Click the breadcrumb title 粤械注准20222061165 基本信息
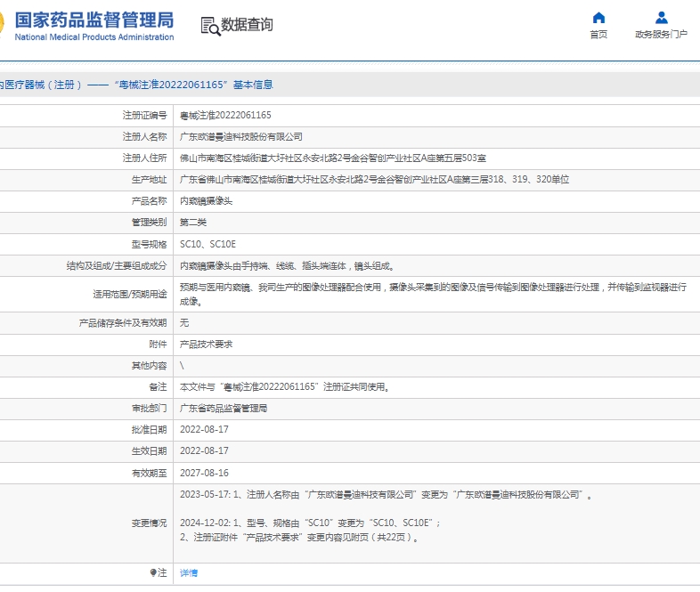This screenshot has width=700, height=592. point(193,85)
